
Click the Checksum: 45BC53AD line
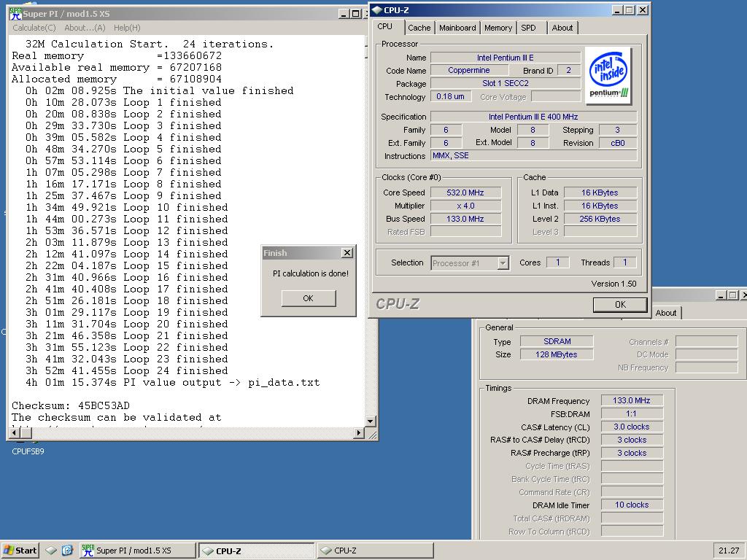pyautogui.click(x=71, y=405)
